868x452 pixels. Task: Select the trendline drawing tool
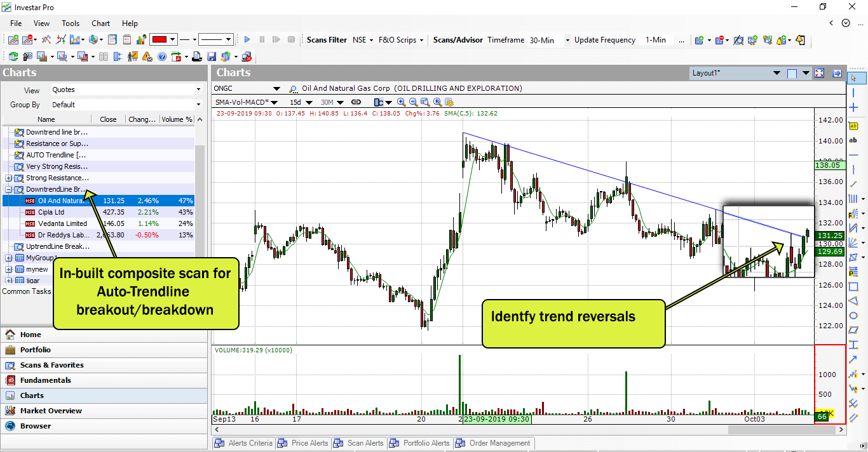point(853,185)
